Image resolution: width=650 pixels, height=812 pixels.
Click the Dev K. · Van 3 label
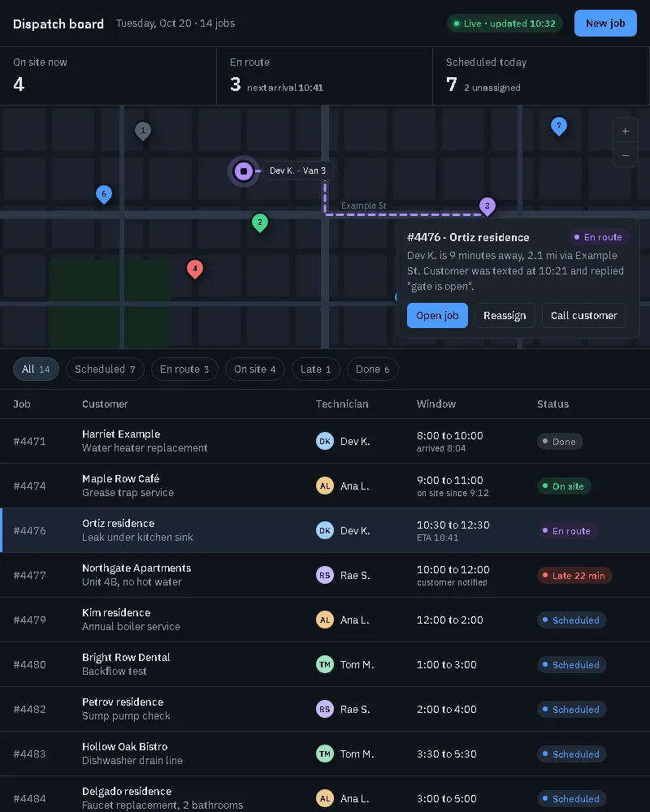[x=298, y=171]
